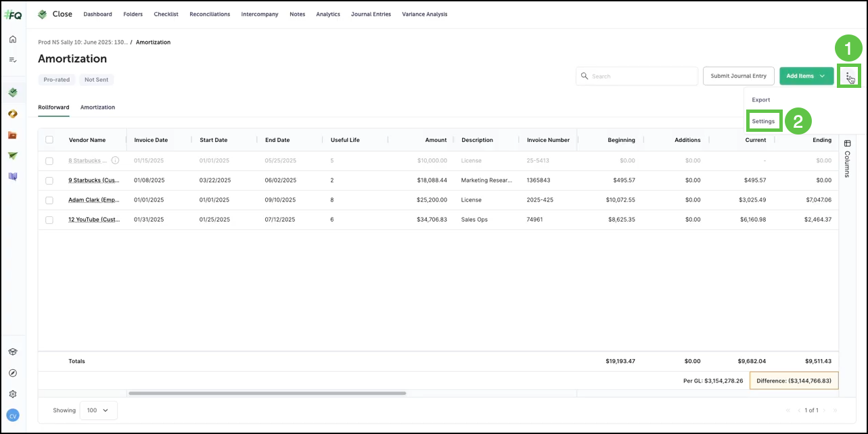Open the settings gear icon in sidebar
Image resolution: width=868 pixels, height=434 pixels.
coord(12,394)
